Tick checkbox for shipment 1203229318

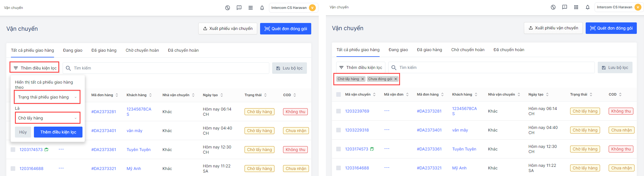tap(339, 130)
